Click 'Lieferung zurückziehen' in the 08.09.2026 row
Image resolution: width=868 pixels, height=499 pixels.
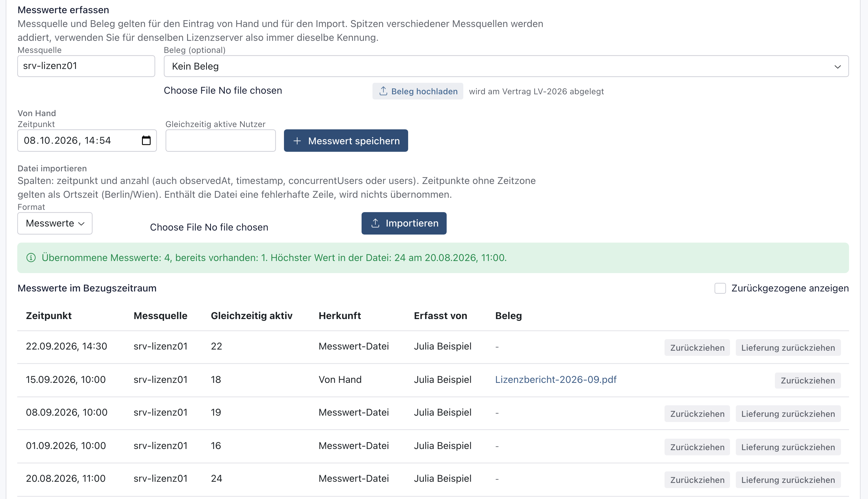click(x=788, y=414)
